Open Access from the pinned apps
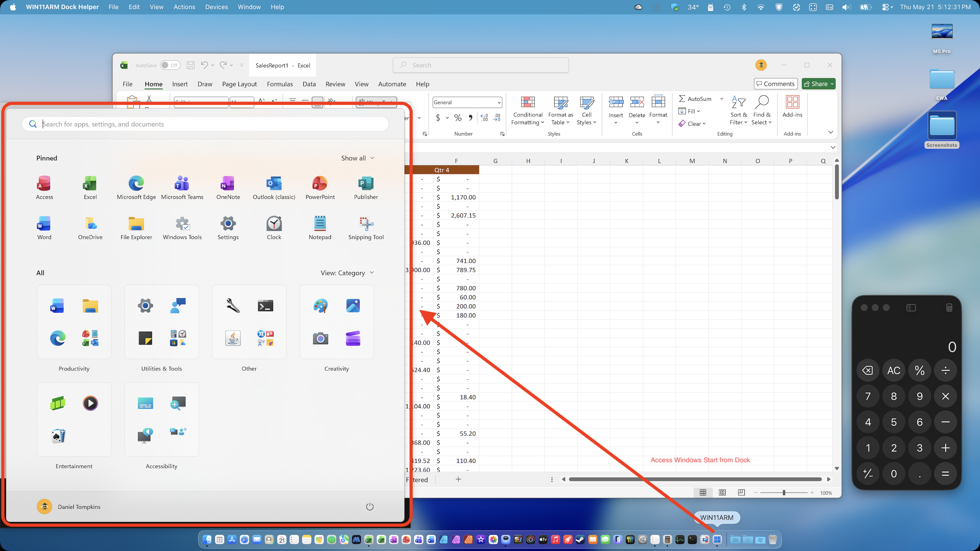 (44, 187)
